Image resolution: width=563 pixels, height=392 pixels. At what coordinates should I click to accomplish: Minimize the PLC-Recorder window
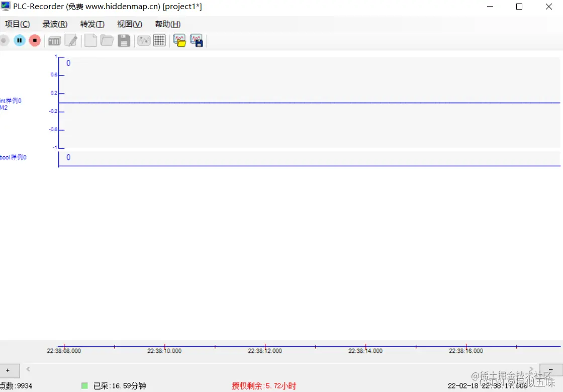(x=490, y=7)
